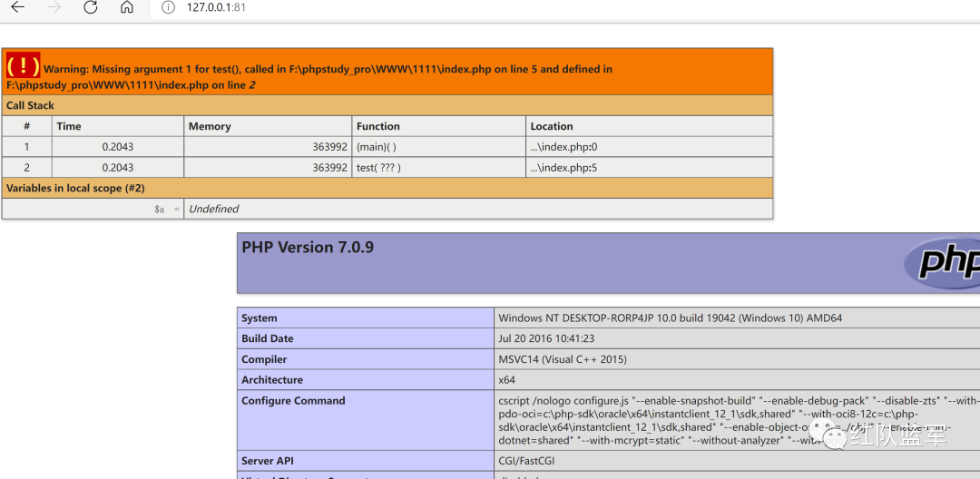This screenshot has height=479, width=980.
Task: Select the 'Compiler' row label
Action: [264, 359]
